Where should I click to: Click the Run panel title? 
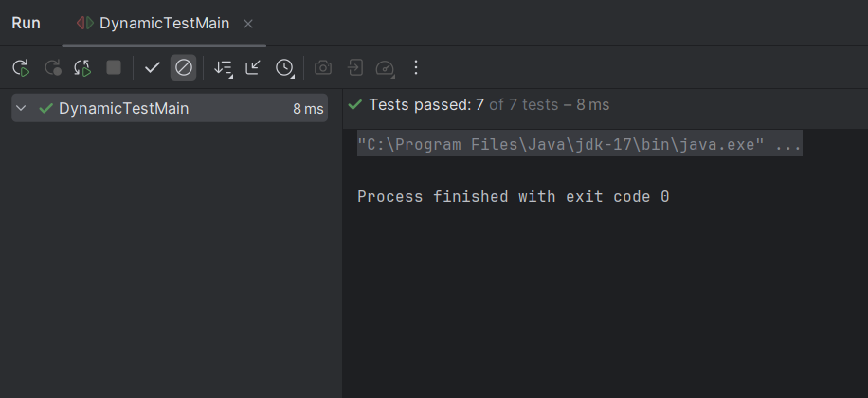26,23
